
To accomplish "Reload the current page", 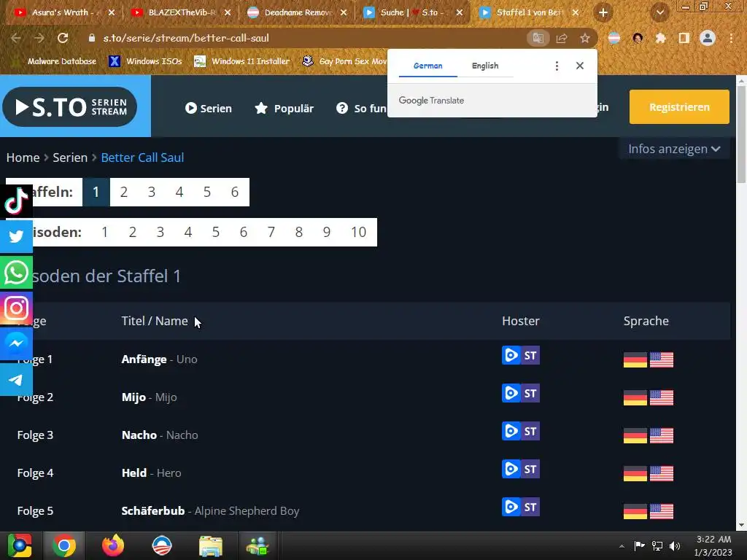I will [x=63, y=38].
